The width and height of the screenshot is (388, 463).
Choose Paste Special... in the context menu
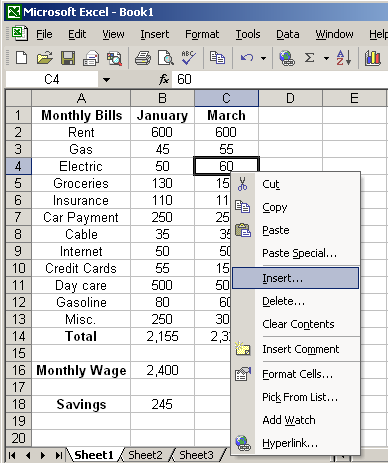tap(295, 253)
